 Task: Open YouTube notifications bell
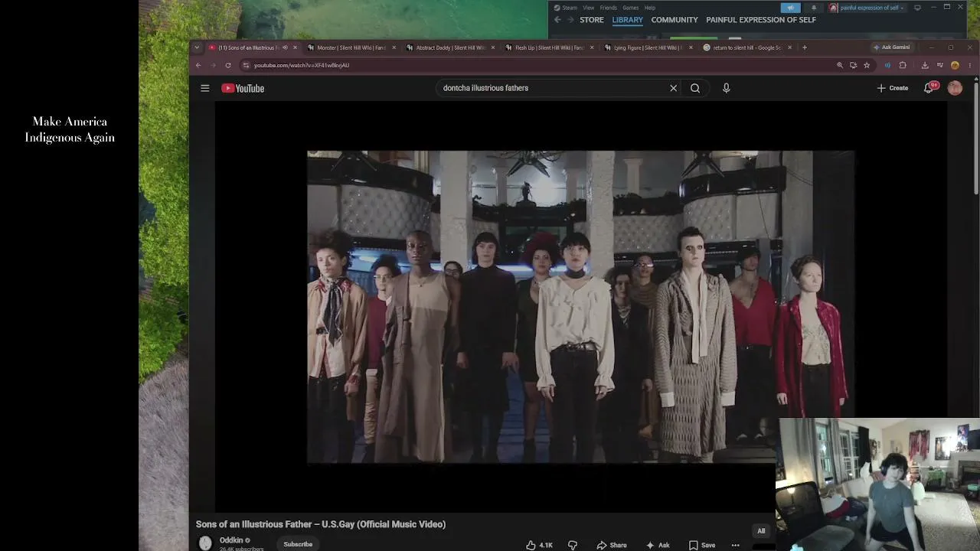929,88
